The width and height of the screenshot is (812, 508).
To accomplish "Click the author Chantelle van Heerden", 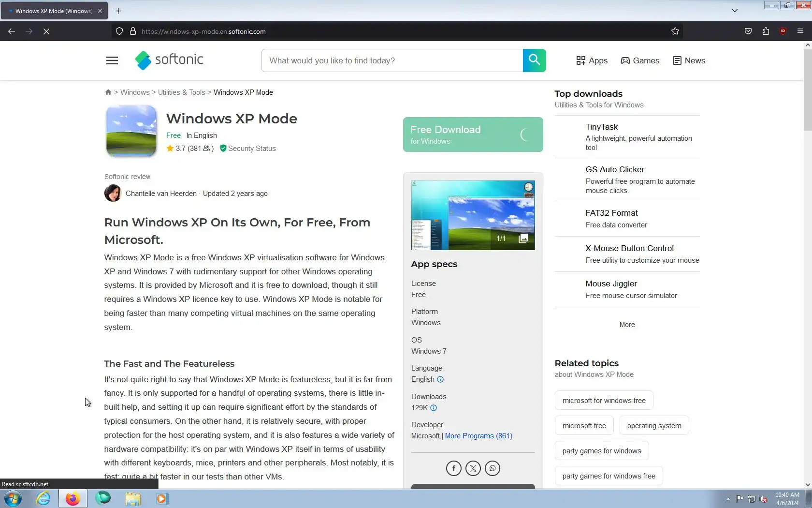I will pyautogui.click(x=161, y=194).
